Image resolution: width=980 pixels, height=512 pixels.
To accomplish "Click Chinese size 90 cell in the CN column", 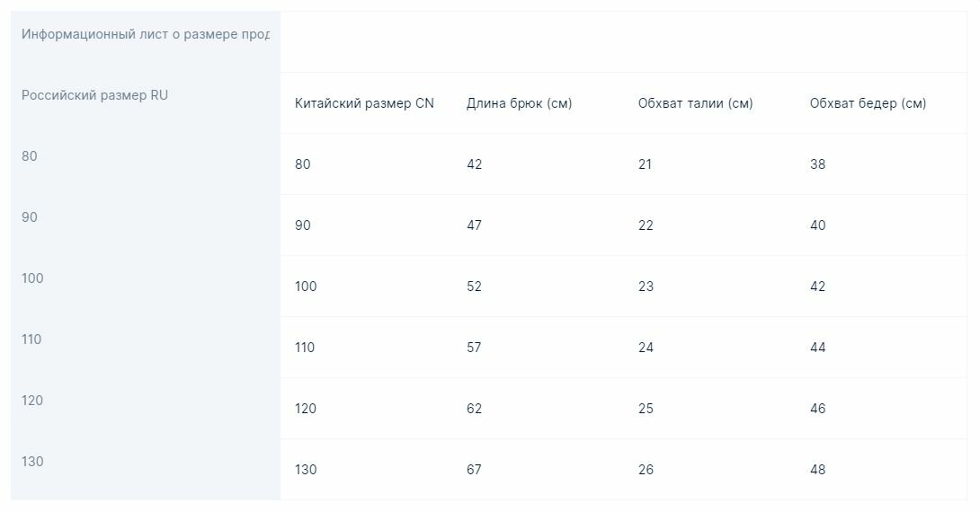I will [x=303, y=225].
